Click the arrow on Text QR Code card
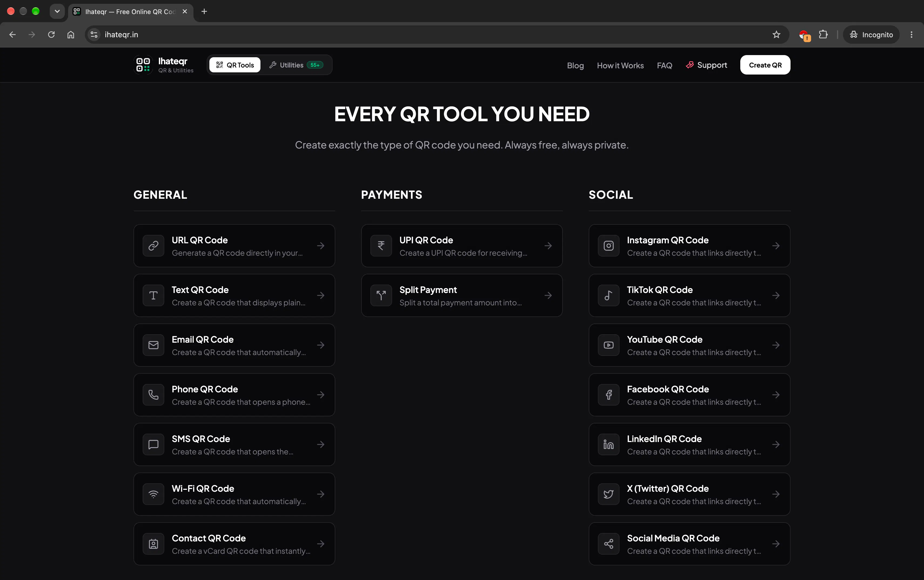924x580 pixels. (x=321, y=295)
